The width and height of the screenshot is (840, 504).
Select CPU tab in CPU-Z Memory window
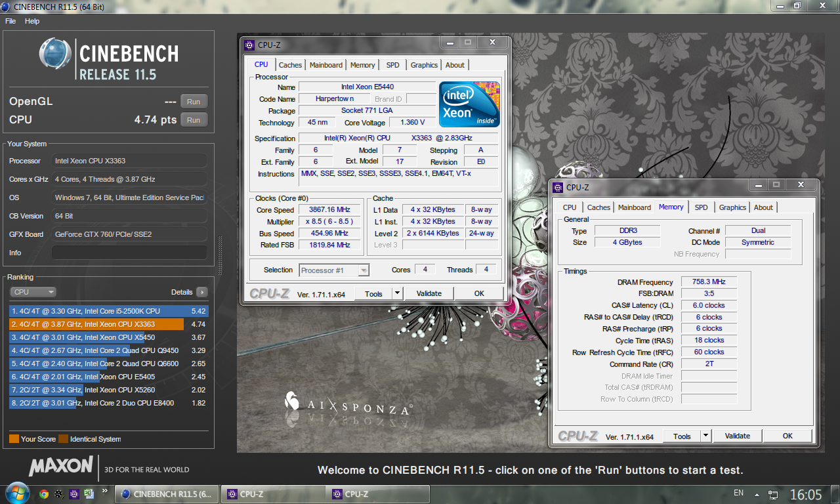[x=570, y=207]
